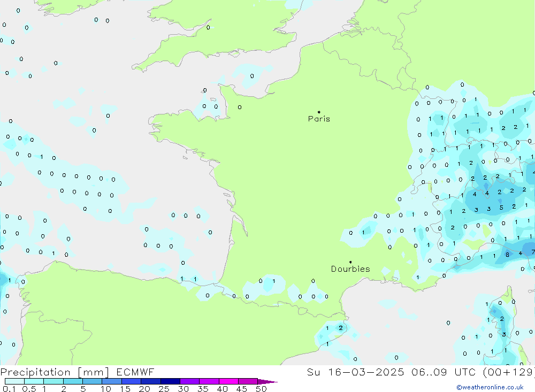Viewport: 535px width, 392px height.
Task: Click the 1 legend scale label
Action: 44,389
